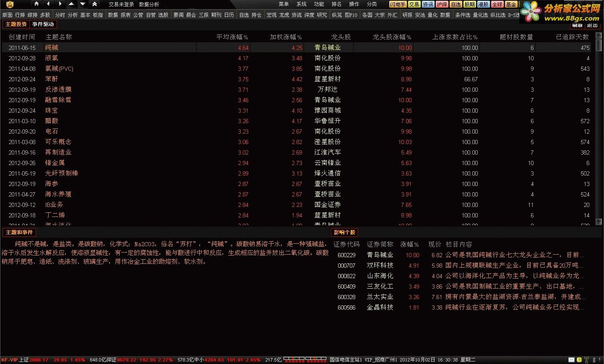
Task: Click 上证 index in status bar
Action: coord(24,360)
